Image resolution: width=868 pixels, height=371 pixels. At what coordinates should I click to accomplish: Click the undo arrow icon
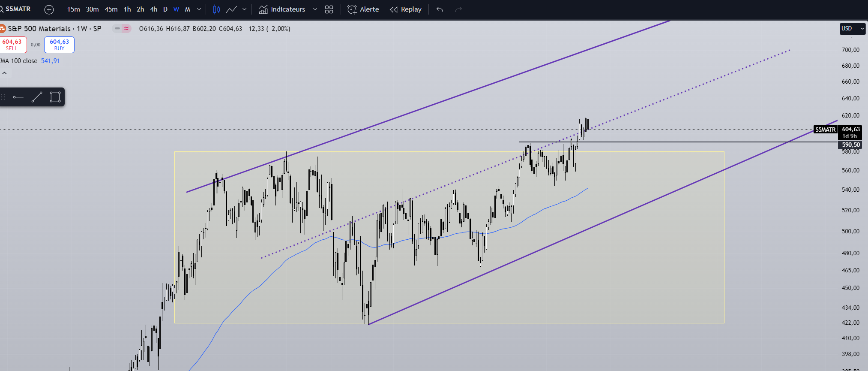pos(440,9)
